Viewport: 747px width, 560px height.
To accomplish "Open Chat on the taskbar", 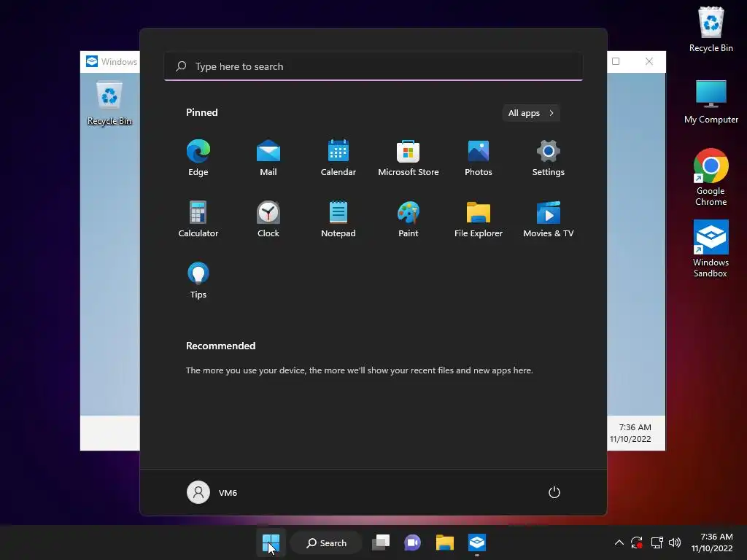I will (413, 542).
